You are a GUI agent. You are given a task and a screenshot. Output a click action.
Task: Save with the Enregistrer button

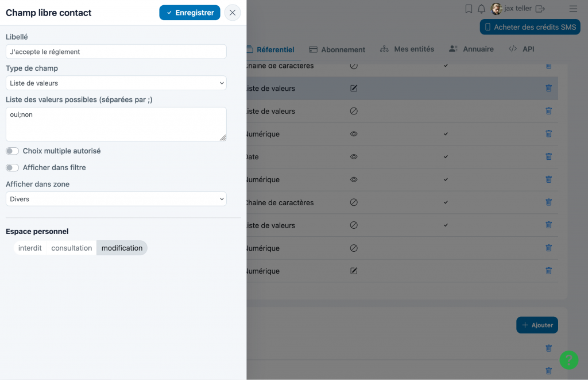tap(189, 13)
